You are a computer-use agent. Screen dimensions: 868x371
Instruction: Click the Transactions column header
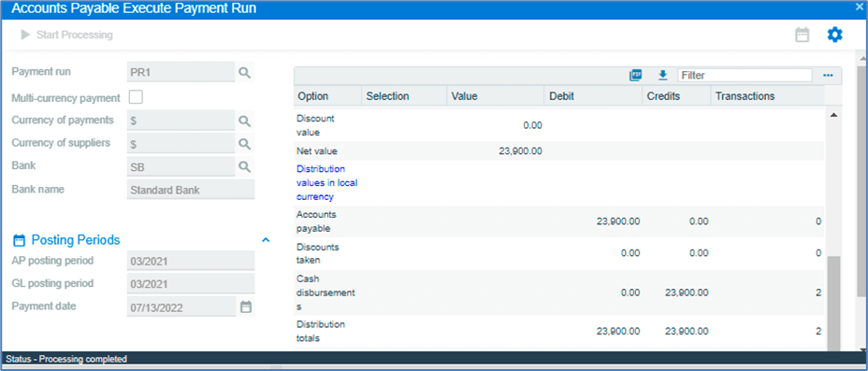[768, 96]
